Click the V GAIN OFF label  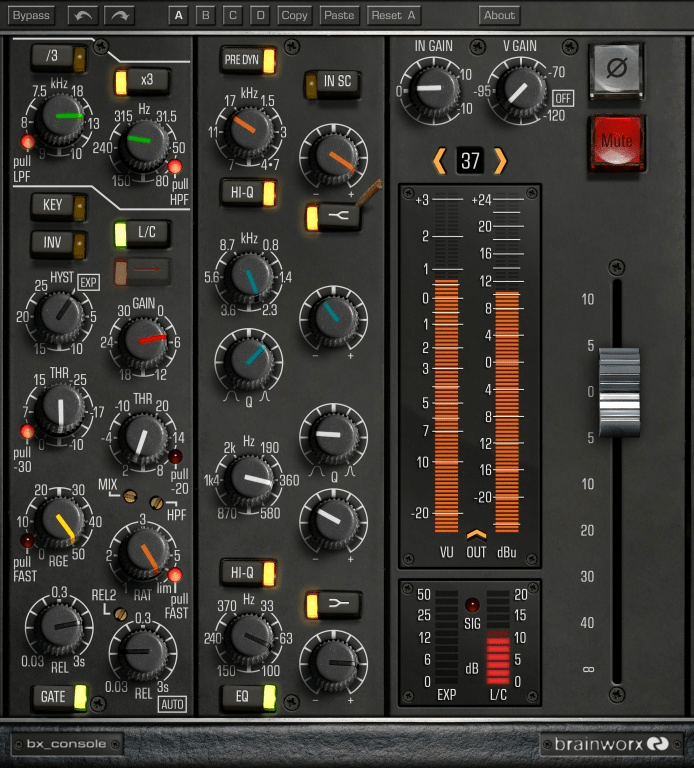click(563, 98)
